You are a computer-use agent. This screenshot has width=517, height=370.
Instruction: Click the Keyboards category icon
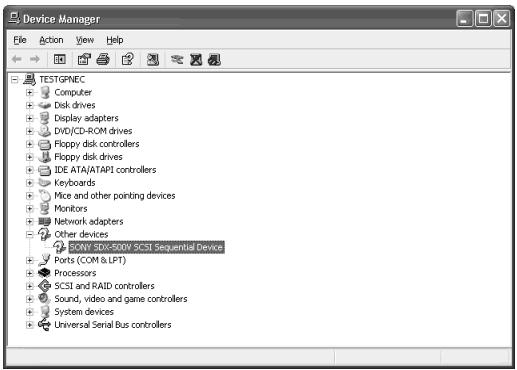pos(44,183)
